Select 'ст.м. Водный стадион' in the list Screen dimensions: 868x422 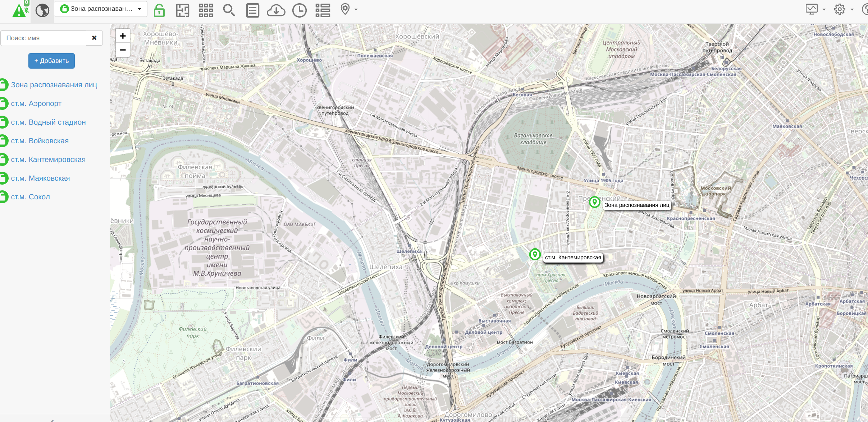point(48,122)
